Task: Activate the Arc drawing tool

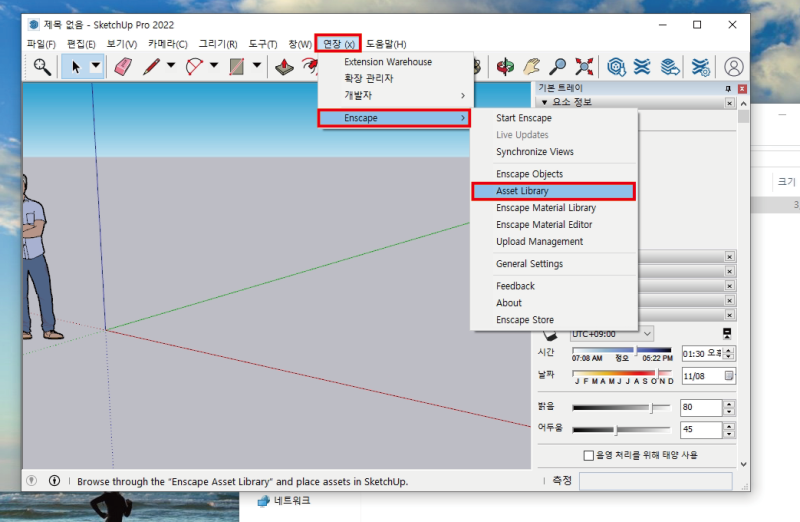Action: click(194, 67)
